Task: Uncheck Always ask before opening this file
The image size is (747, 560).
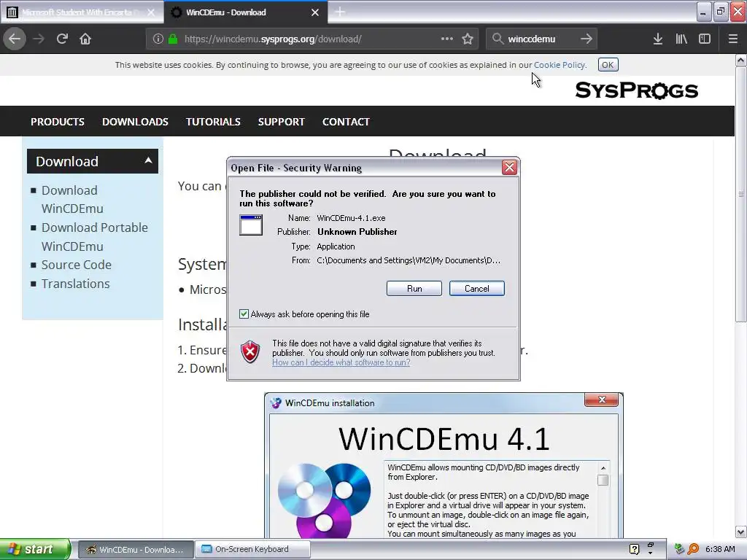Action: point(244,314)
